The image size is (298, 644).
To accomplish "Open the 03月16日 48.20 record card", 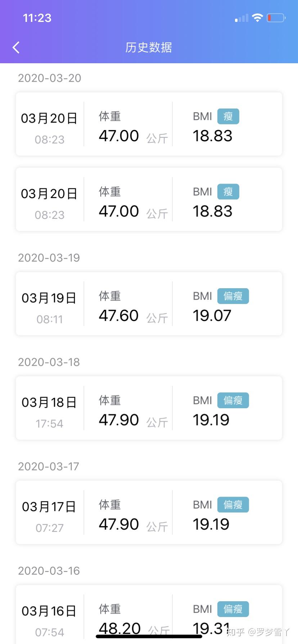I will click(149, 615).
